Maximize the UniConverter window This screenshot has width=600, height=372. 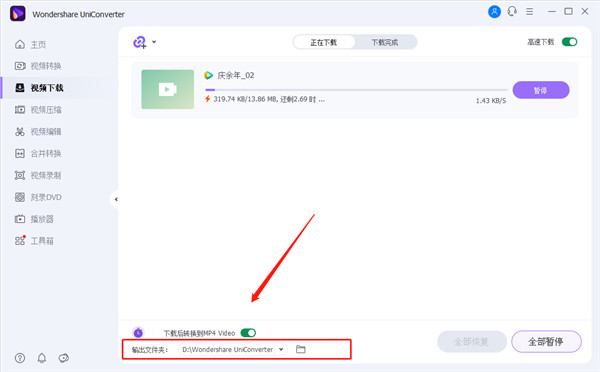(569, 11)
